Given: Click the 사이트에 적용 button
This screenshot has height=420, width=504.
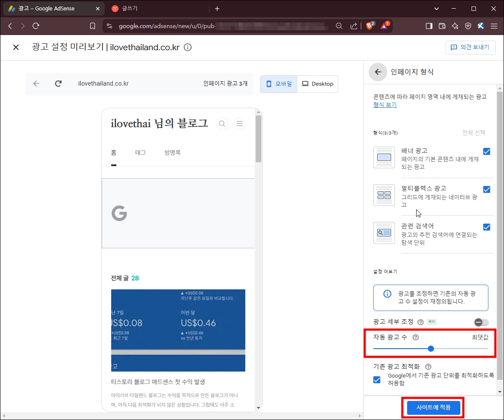Looking at the screenshot, I should (x=433, y=407).
